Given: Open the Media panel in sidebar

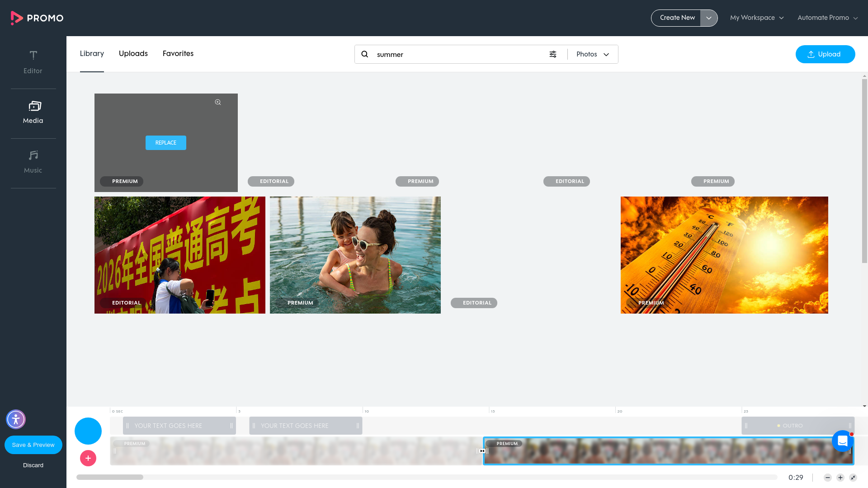Looking at the screenshot, I should pyautogui.click(x=33, y=113).
